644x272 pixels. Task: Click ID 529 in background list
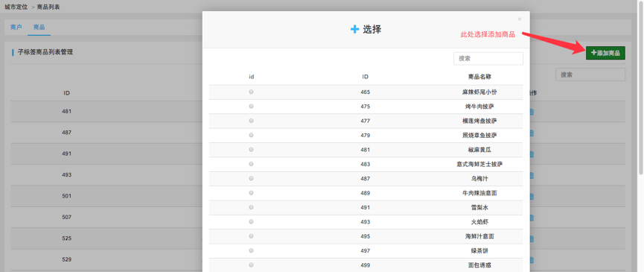click(x=66, y=259)
